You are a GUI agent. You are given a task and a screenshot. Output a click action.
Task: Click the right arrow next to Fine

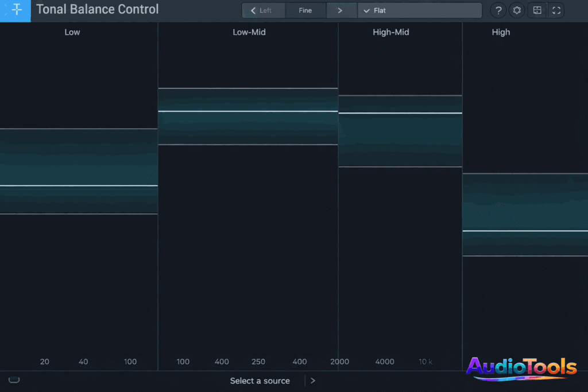[341, 10]
